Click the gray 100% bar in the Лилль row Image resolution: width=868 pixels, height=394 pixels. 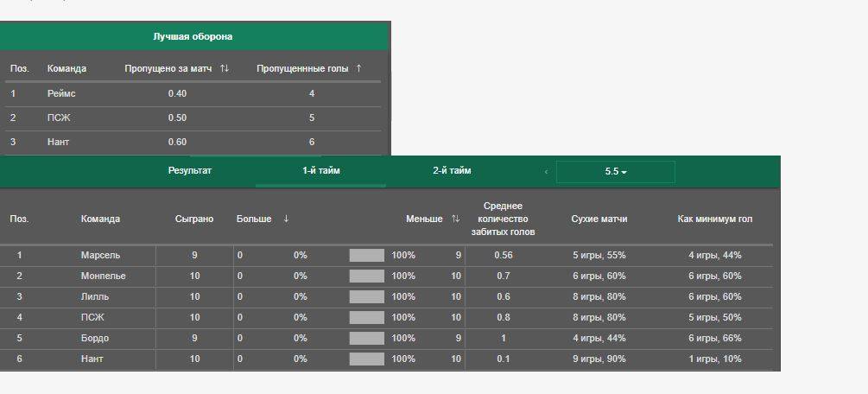click(366, 296)
